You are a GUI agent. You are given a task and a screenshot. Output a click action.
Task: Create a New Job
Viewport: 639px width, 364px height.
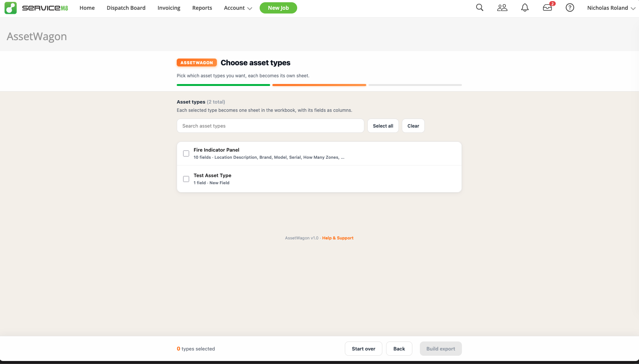click(x=278, y=8)
